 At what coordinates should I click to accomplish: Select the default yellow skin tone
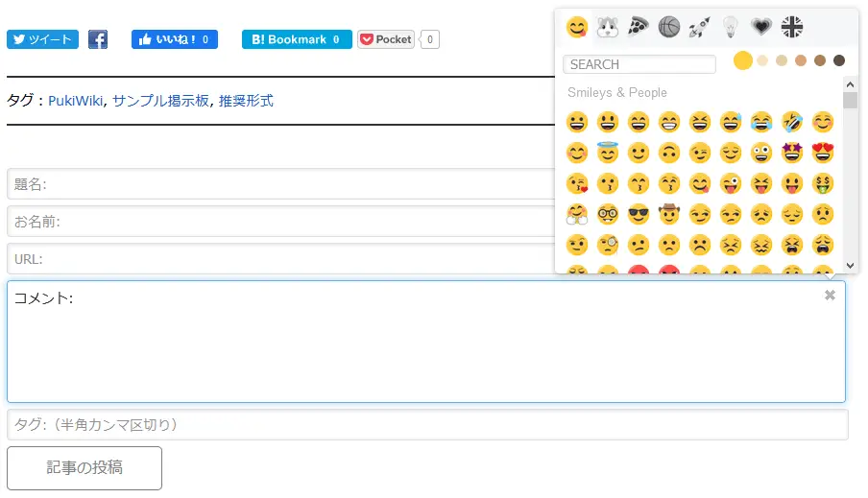(743, 60)
